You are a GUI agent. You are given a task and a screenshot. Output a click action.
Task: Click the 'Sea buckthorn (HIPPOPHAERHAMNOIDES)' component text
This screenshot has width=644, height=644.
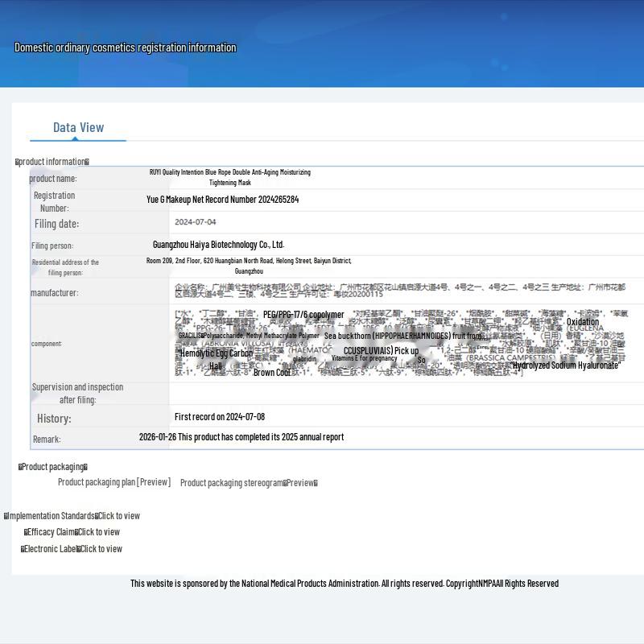(402, 336)
